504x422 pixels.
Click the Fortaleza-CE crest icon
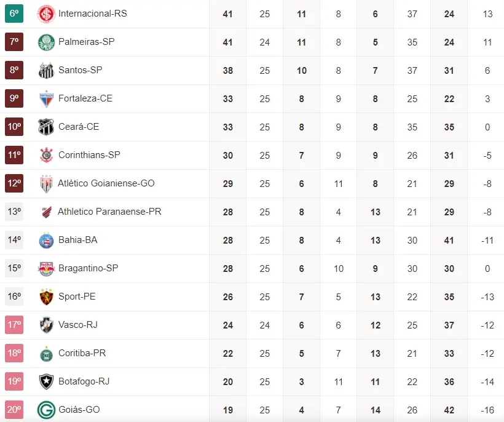click(x=46, y=98)
